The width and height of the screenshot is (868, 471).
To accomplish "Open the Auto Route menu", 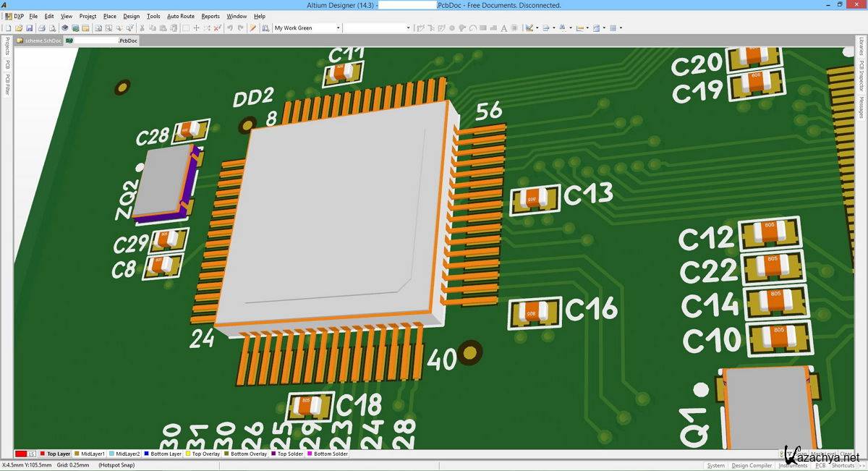I will pos(180,16).
